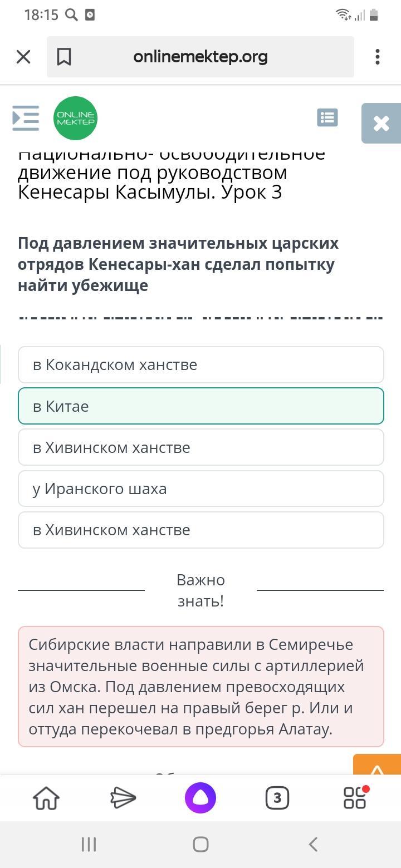
Task: Open the browser services grid menu
Action: coord(355,798)
